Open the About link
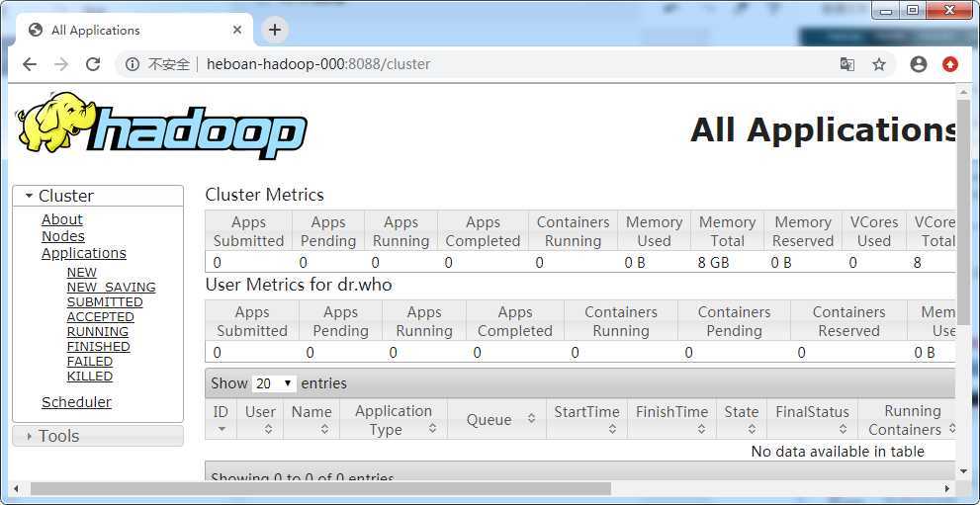980x505 pixels. click(62, 219)
